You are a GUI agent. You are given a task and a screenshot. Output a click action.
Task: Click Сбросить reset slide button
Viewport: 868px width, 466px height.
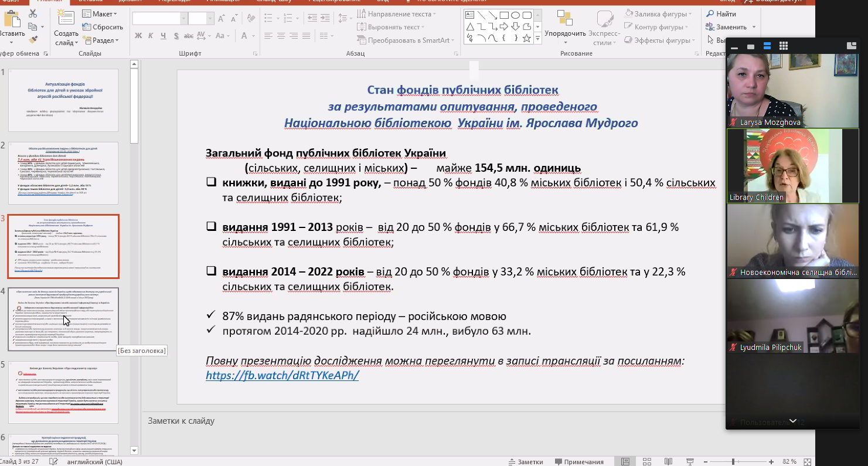pyautogui.click(x=102, y=27)
